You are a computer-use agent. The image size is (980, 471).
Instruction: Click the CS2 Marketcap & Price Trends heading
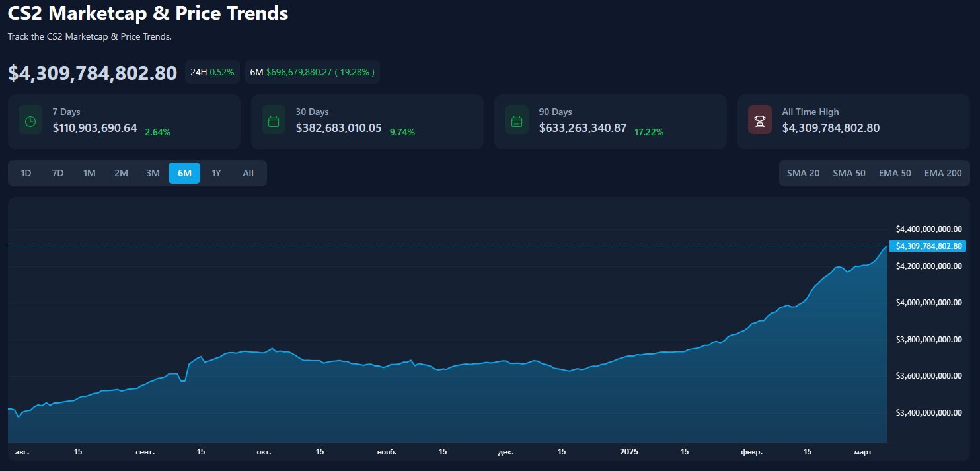pyautogui.click(x=148, y=13)
